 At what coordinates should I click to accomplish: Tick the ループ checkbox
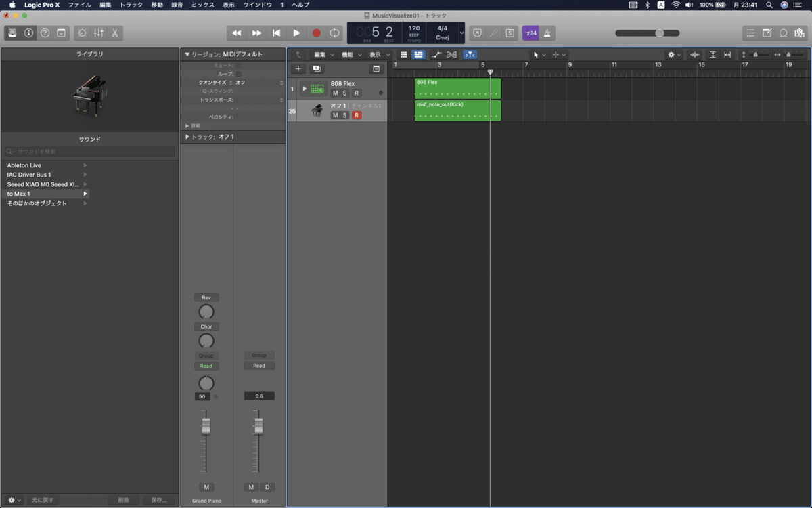click(238, 73)
